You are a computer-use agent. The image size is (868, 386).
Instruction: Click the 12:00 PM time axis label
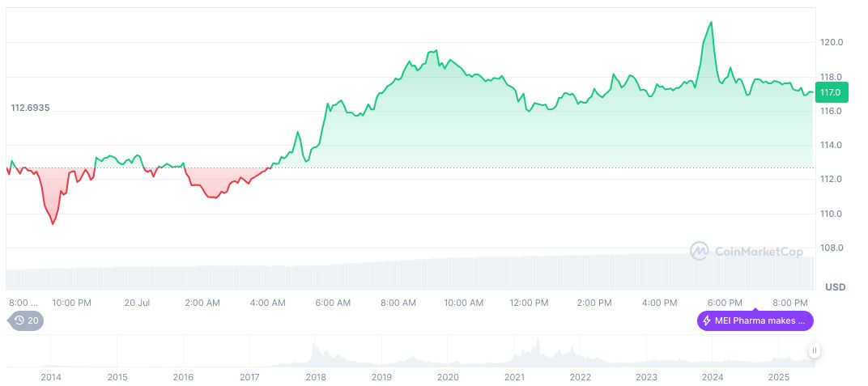pos(529,303)
